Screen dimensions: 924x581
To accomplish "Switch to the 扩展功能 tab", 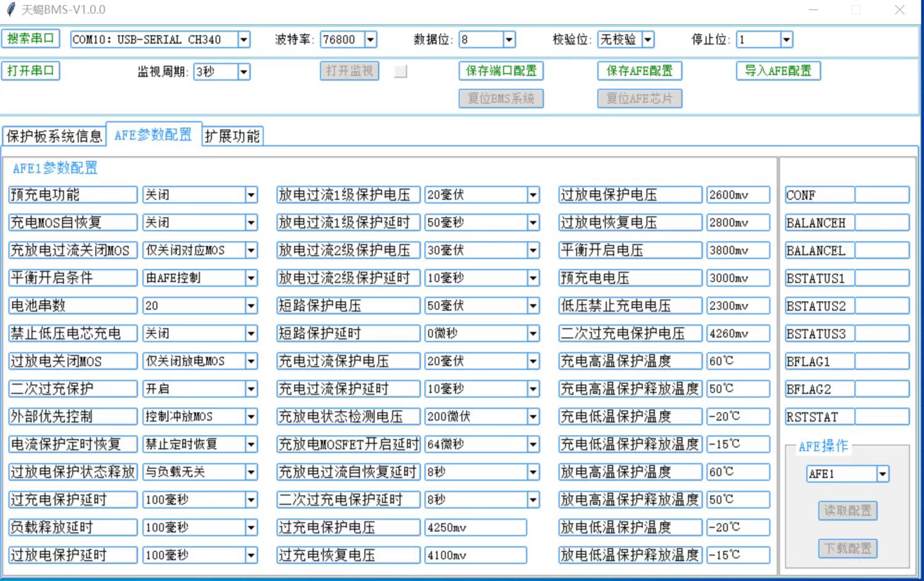I will coord(232,136).
